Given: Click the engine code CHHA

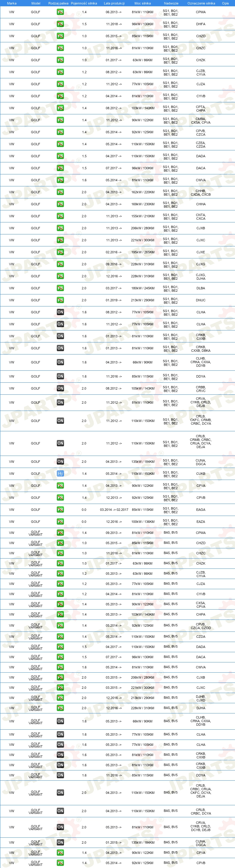Looking at the screenshot, I should (x=201, y=204).
